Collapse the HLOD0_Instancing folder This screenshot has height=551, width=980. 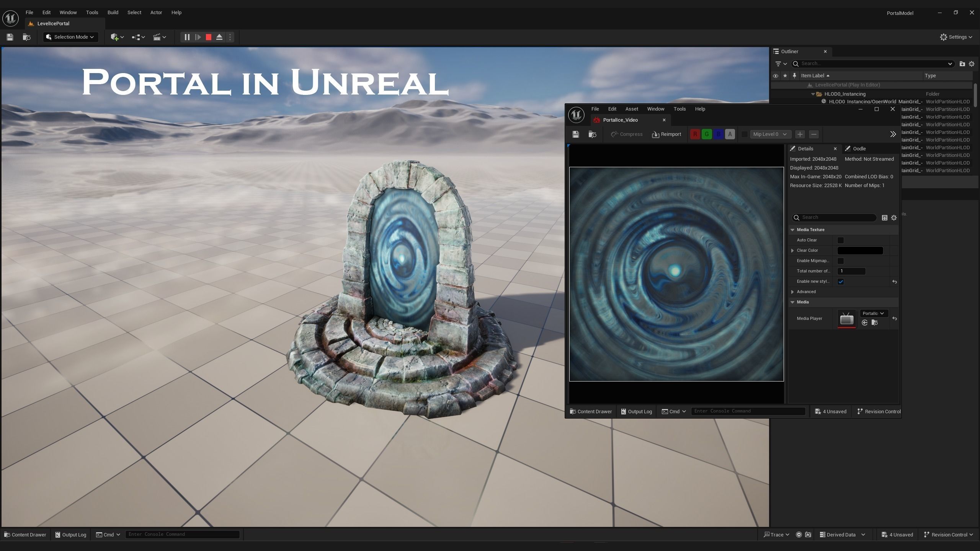pos(813,94)
